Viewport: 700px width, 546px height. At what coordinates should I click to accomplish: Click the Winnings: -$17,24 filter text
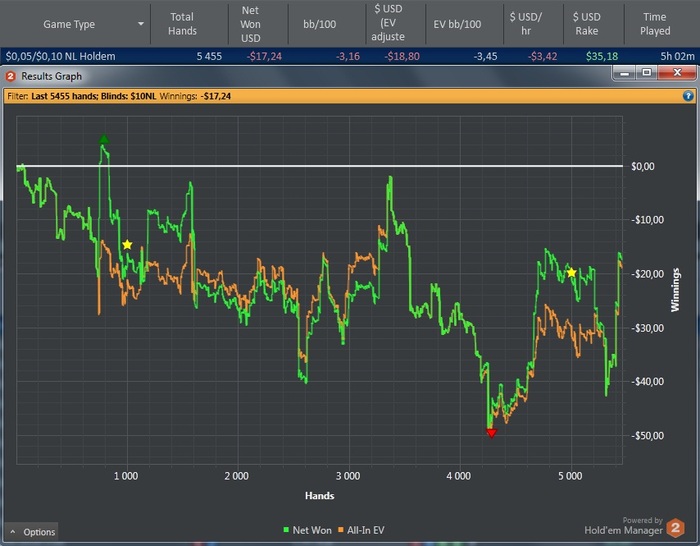point(195,96)
